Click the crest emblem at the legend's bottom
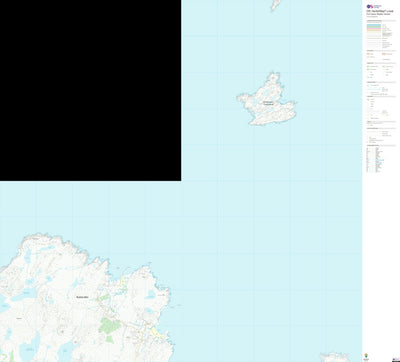This screenshot has width=400, height=362. (x=367, y=355)
